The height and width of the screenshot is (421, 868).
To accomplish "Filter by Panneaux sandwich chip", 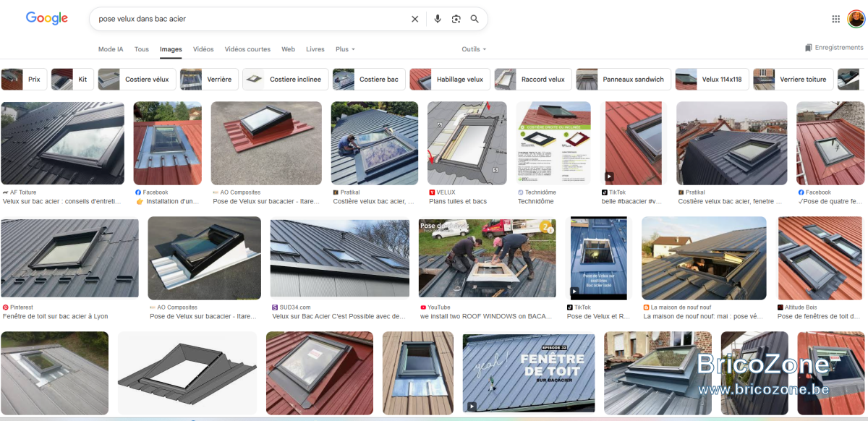I will [x=624, y=80].
